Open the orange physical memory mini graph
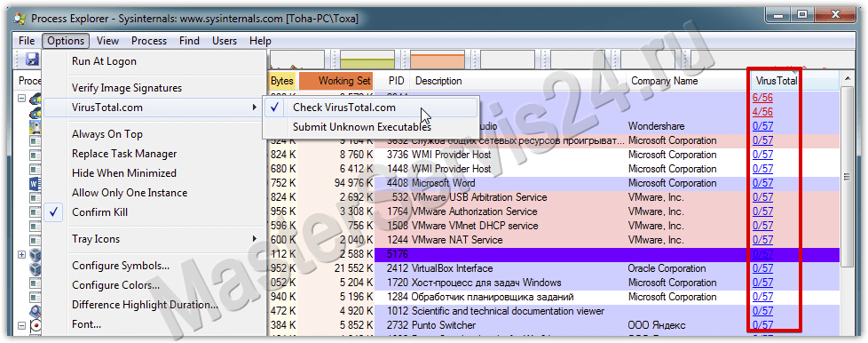 click(438, 60)
